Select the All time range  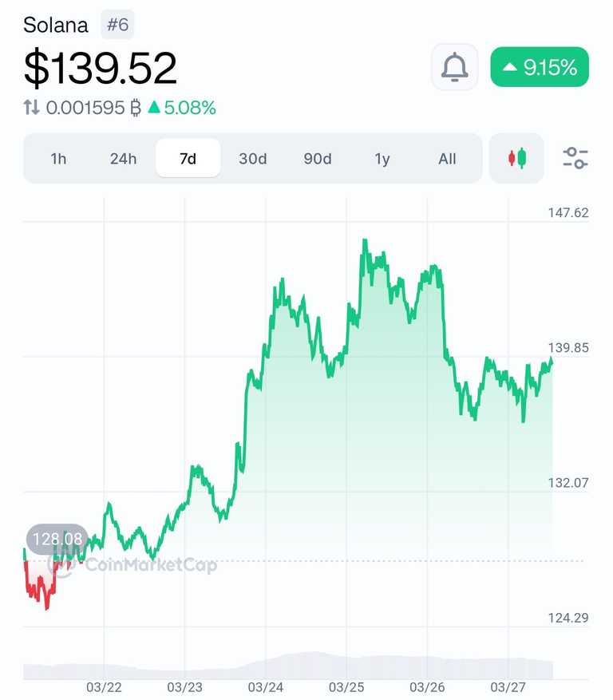pos(447,159)
